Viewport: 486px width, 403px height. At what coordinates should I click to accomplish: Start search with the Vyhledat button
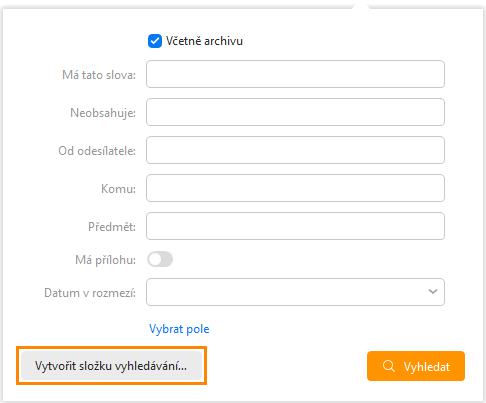point(416,366)
